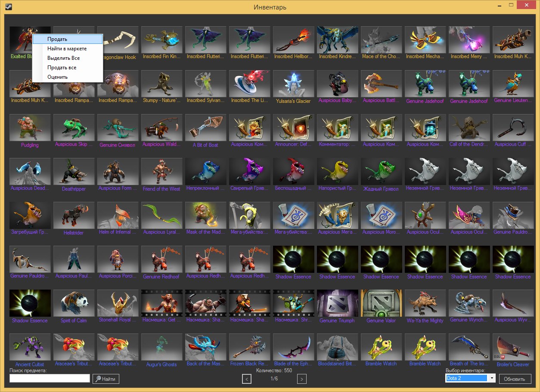This screenshot has height=392, width=540.
Task: Select the Inscribed Fin King item
Action: click(162, 40)
